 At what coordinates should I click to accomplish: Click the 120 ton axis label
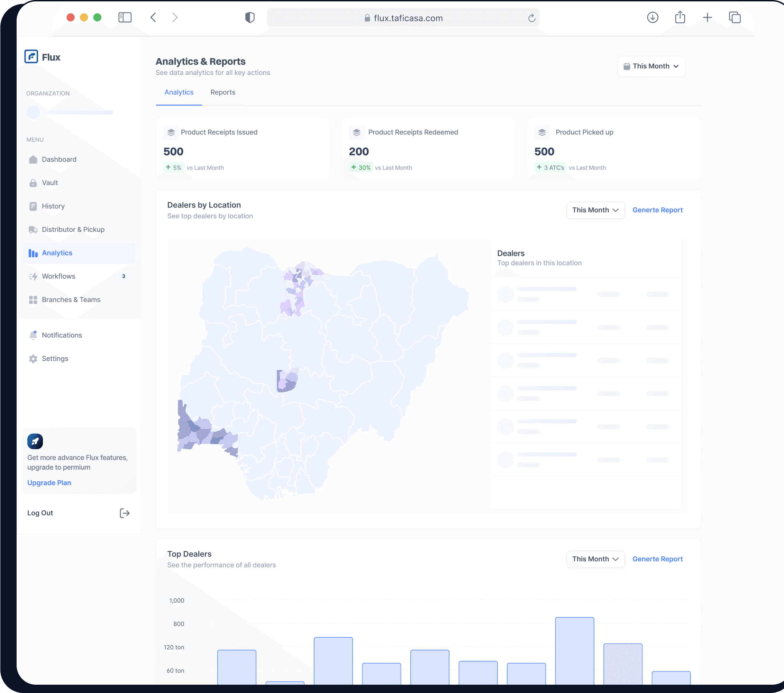[x=174, y=647]
